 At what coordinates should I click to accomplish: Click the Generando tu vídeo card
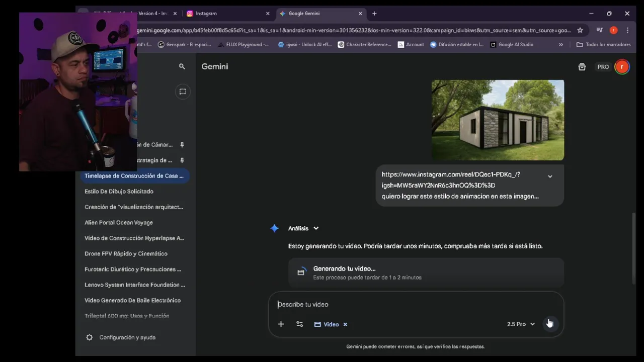click(x=426, y=273)
